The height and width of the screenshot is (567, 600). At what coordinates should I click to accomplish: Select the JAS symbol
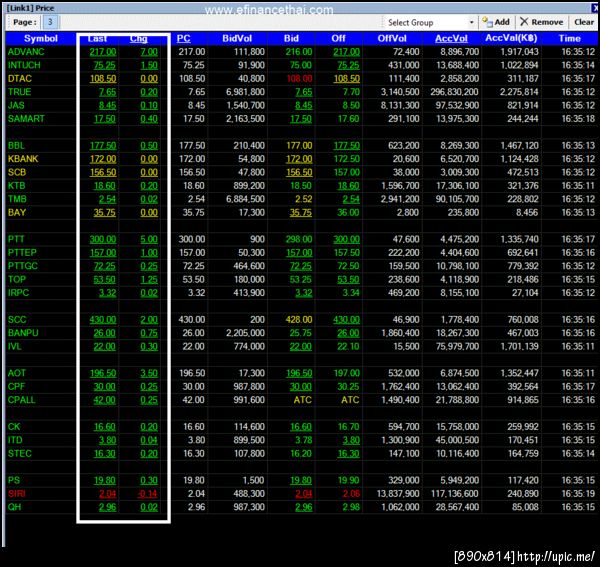pyautogui.click(x=16, y=105)
